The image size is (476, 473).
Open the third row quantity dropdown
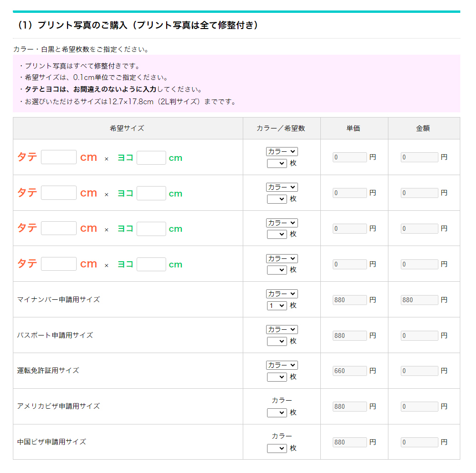tap(277, 234)
